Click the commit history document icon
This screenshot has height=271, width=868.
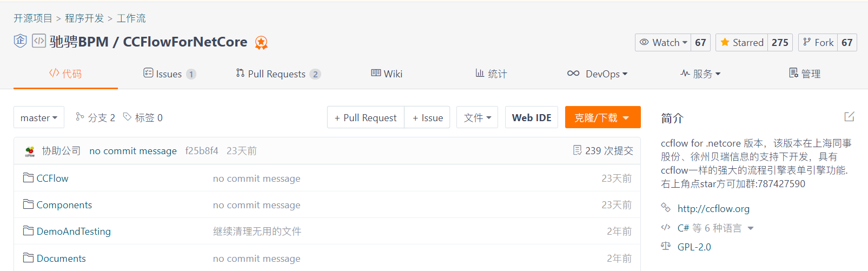[578, 150]
